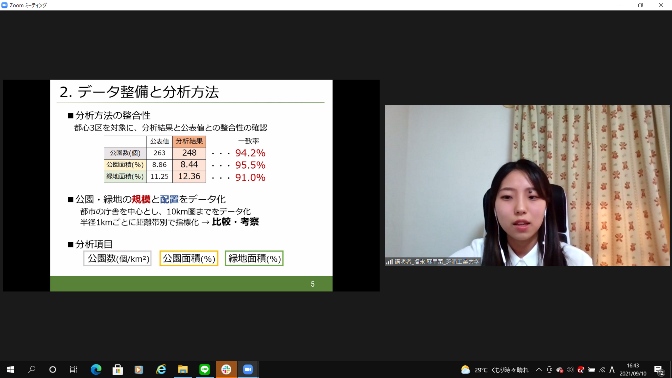Open File Explorer folder icon

(x=183, y=369)
